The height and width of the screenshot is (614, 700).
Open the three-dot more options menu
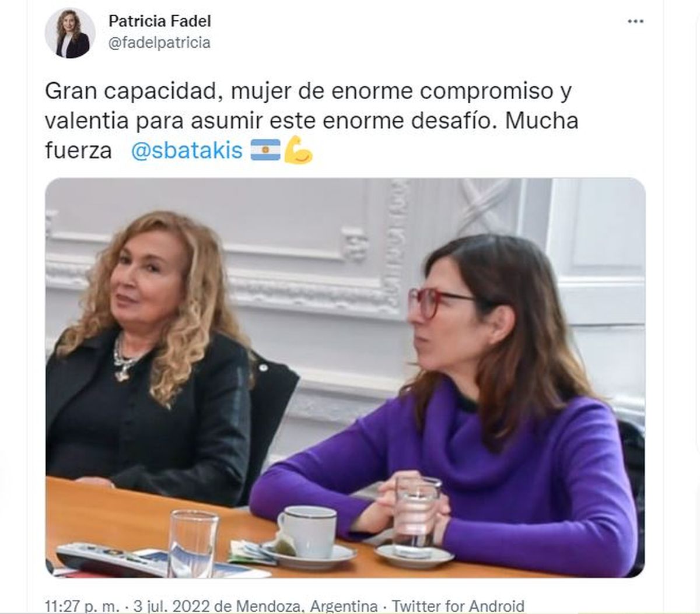coord(635,22)
